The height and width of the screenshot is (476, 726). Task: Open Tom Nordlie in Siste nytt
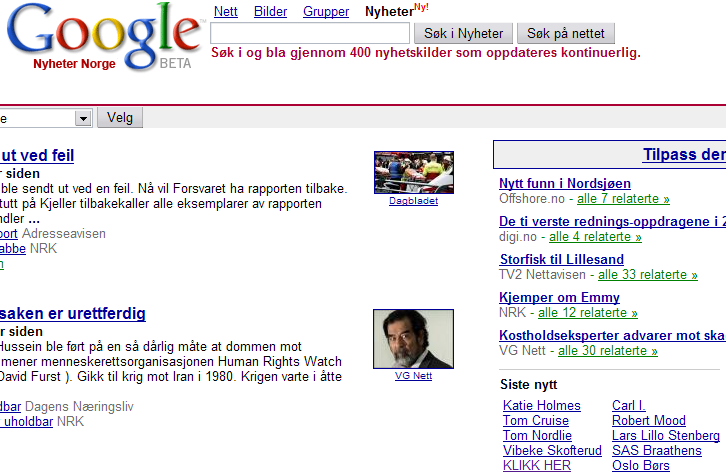pyautogui.click(x=538, y=435)
